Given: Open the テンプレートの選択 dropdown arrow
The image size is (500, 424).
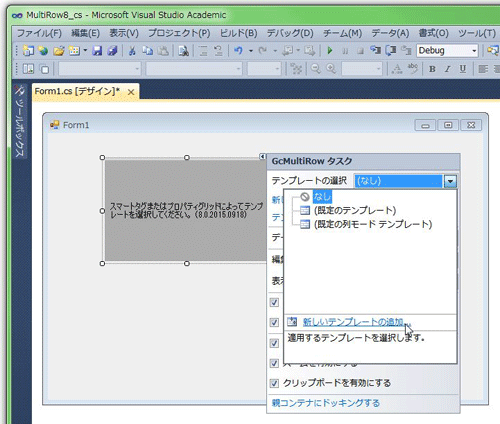Looking at the screenshot, I should [x=450, y=181].
